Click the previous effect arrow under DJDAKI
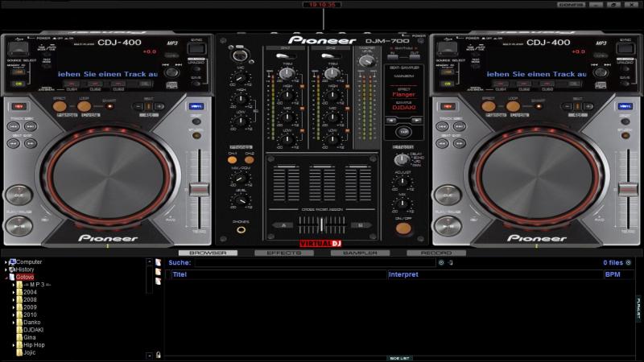This screenshot has width=644, height=362. tap(392, 120)
